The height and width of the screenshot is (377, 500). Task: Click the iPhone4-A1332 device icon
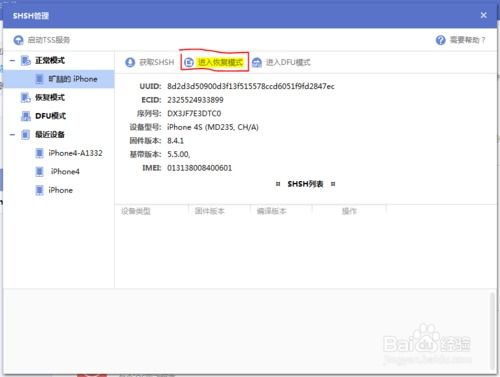click(x=39, y=153)
